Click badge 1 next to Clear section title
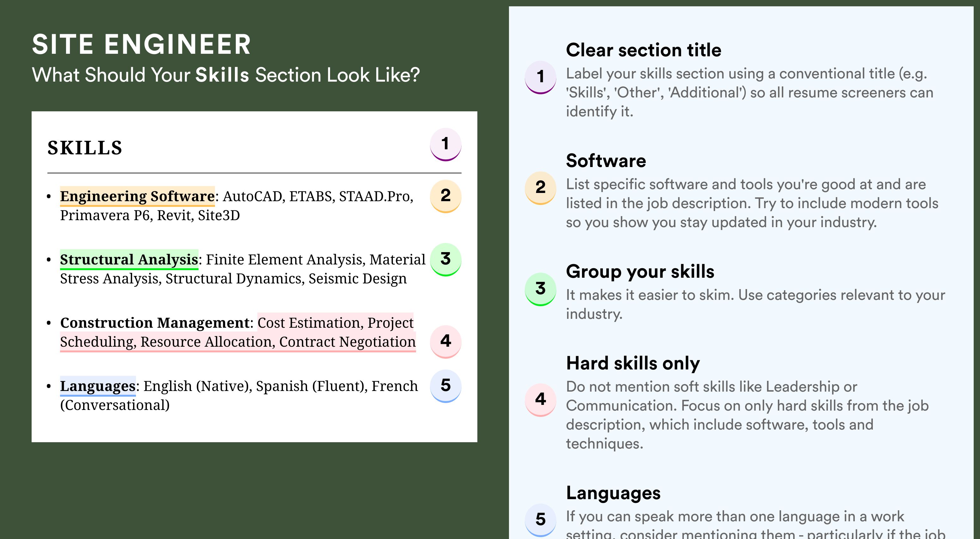 (541, 77)
